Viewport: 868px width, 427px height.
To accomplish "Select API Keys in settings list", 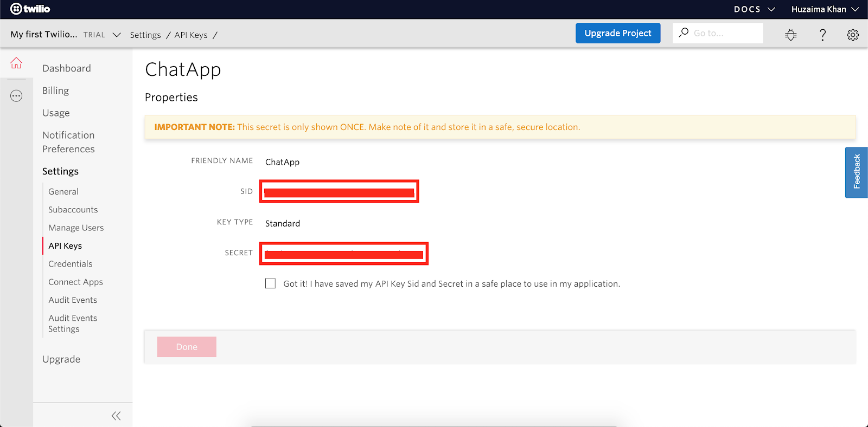I will pos(65,245).
